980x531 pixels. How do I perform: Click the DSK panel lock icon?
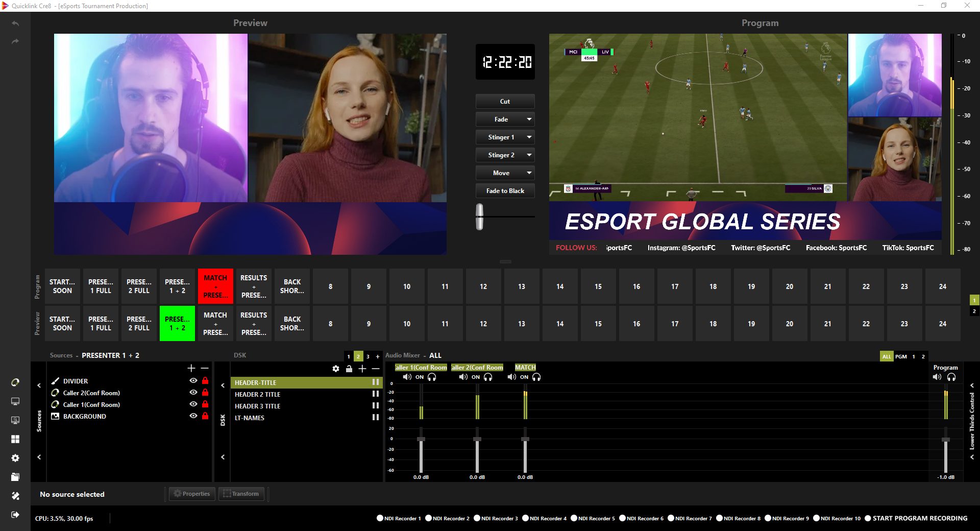(x=349, y=369)
